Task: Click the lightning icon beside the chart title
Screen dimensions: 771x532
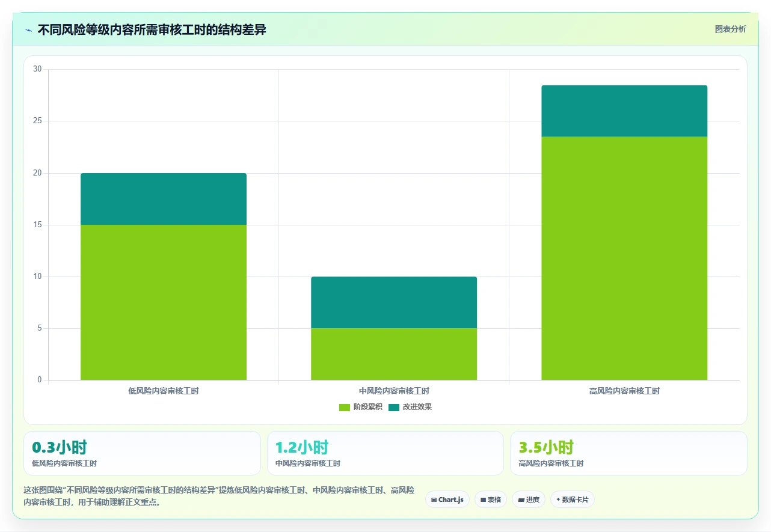Action: 28,30
